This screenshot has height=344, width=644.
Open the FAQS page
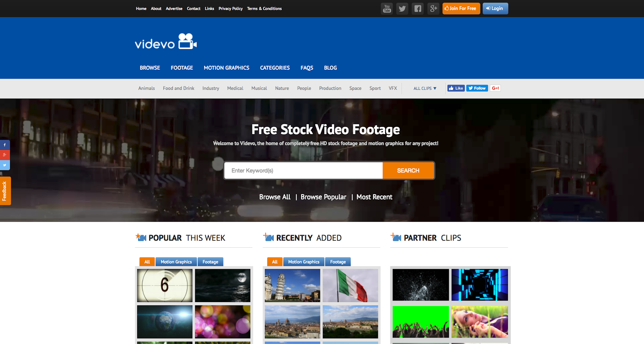pyautogui.click(x=307, y=68)
